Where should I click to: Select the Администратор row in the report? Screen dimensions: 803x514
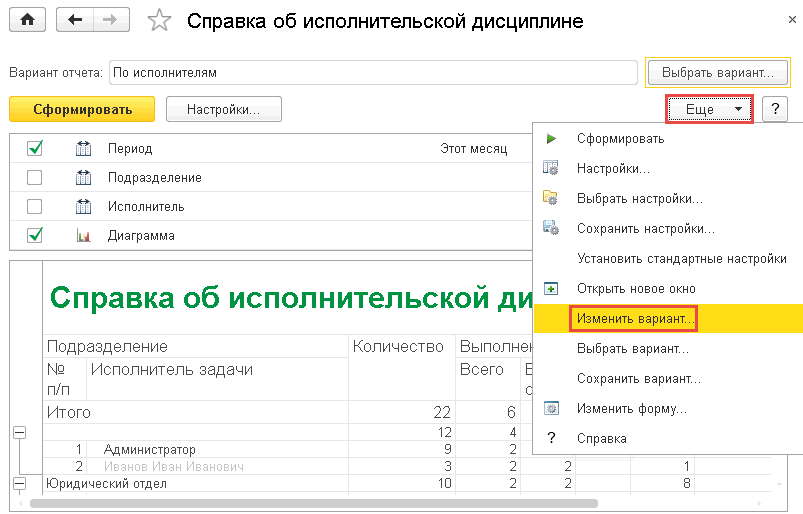[x=150, y=449]
